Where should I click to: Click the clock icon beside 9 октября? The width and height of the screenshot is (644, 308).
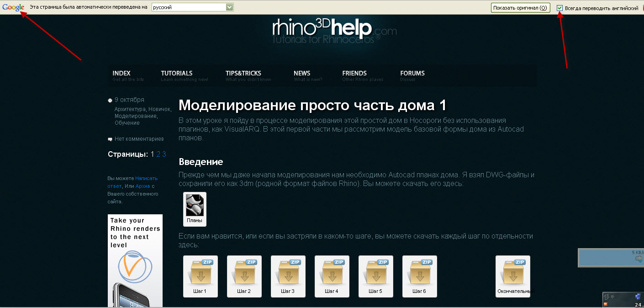[x=110, y=100]
